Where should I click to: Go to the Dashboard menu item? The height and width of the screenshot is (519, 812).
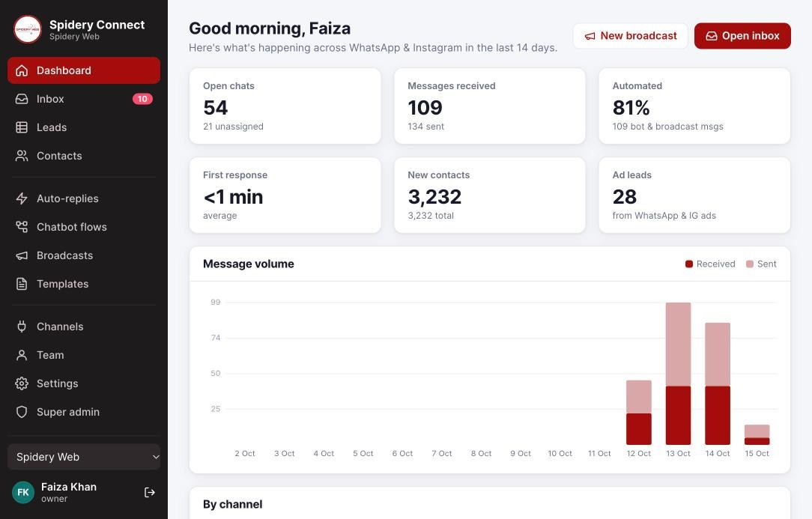pyautogui.click(x=84, y=70)
